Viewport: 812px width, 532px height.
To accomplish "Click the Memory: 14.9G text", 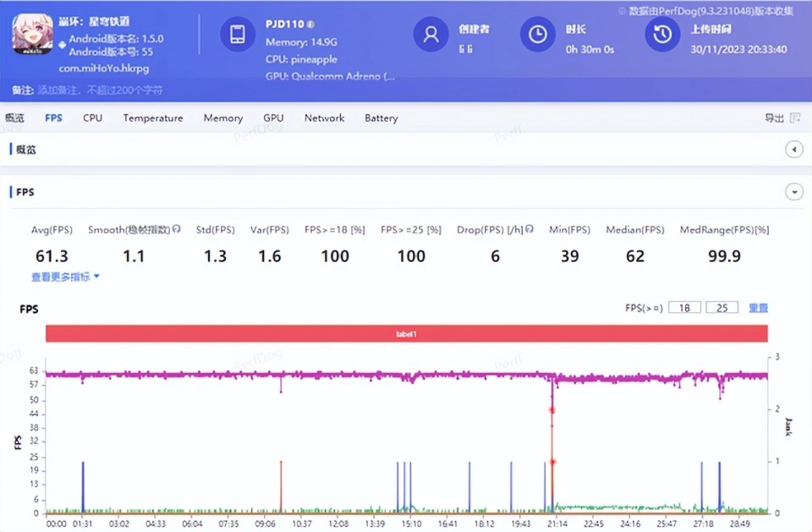I will pyautogui.click(x=301, y=42).
